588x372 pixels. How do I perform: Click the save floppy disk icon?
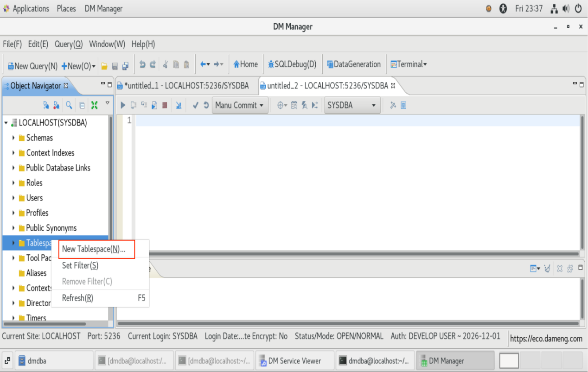(x=115, y=66)
